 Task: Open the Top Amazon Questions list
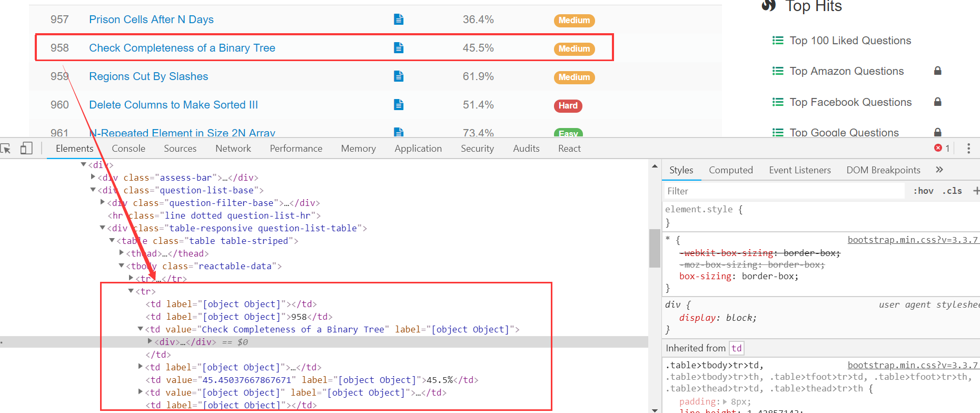click(x=847, y=71)
